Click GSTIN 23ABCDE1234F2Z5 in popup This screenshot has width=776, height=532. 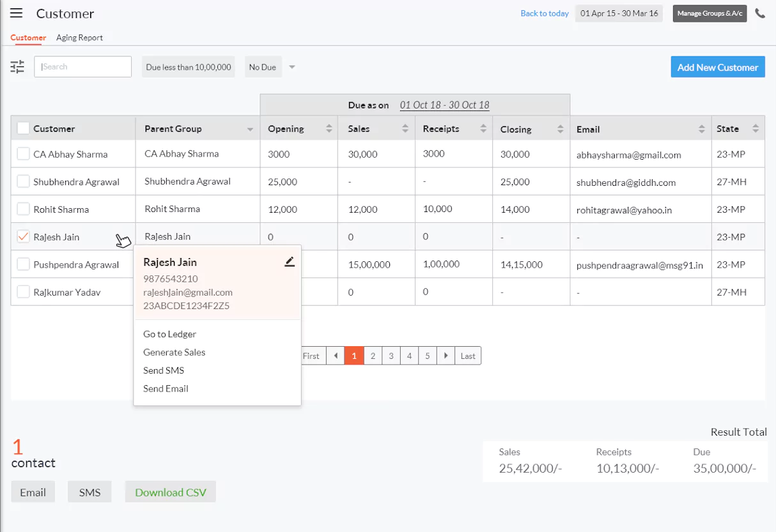(186, 306)
